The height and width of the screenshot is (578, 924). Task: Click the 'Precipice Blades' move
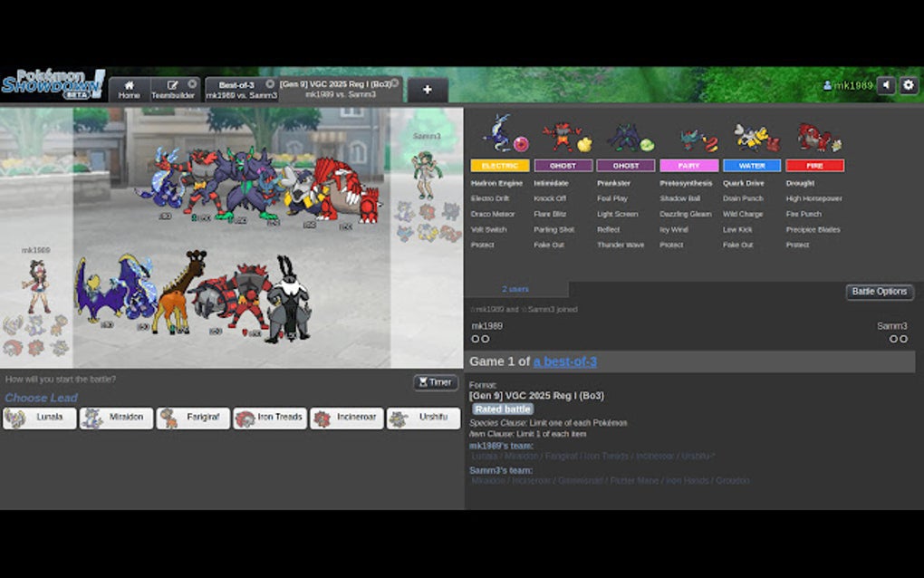click(x=813, y=229)
